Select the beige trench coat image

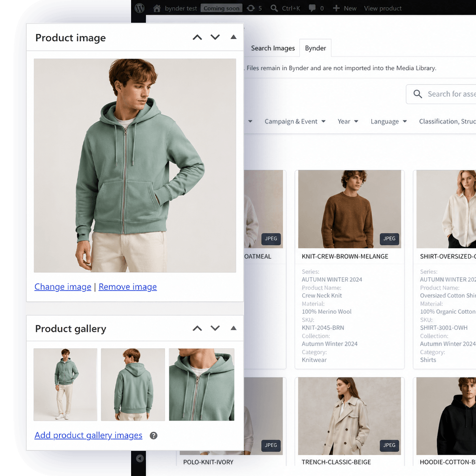[x=350, y=416]
